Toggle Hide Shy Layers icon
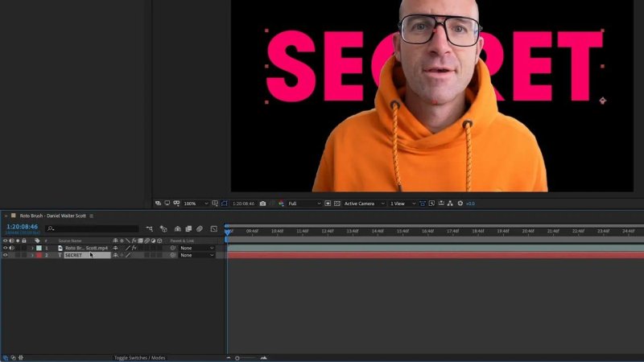644x362 pixels. tap(177, 228)
